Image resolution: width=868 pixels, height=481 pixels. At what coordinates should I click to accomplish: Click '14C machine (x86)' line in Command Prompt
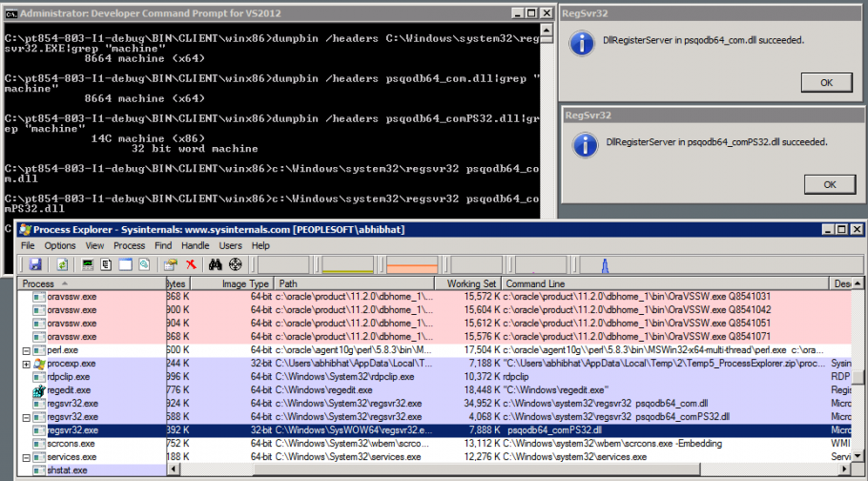(x=147, y=138)
